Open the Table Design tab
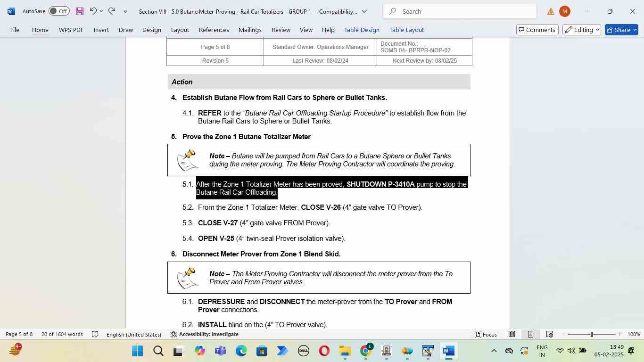This screenshot has height=362, width=644. click(x=362, y=30)
